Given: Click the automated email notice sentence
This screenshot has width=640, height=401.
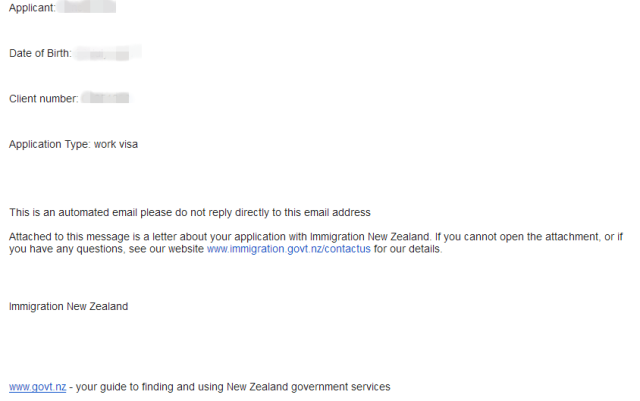Looking at the screenshot, I should tap(190, 213).
